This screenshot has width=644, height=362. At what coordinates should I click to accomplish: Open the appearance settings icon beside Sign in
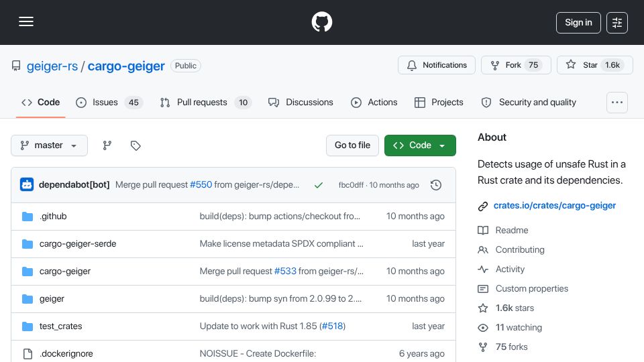click(x=617, y=23)
